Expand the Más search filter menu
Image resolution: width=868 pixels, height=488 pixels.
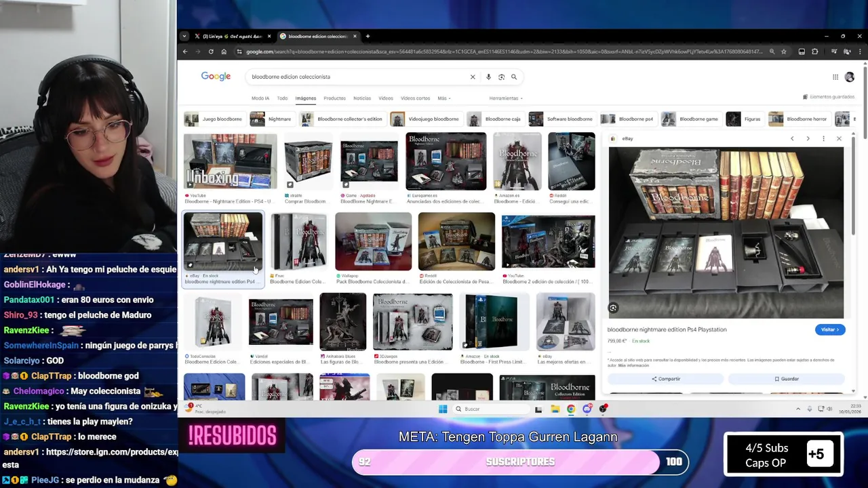coord(444,98)
